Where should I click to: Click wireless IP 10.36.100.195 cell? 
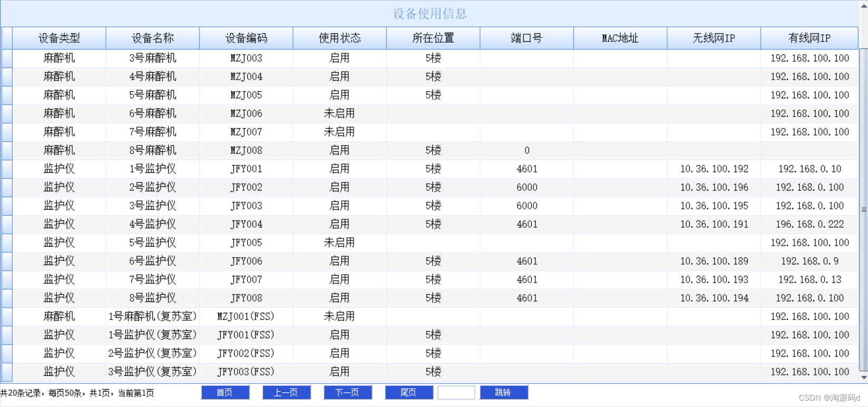click(714, 206)
